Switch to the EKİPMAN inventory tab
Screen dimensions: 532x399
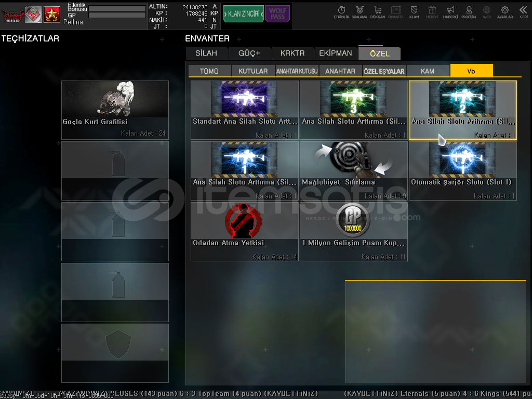(x=335, y=54)
